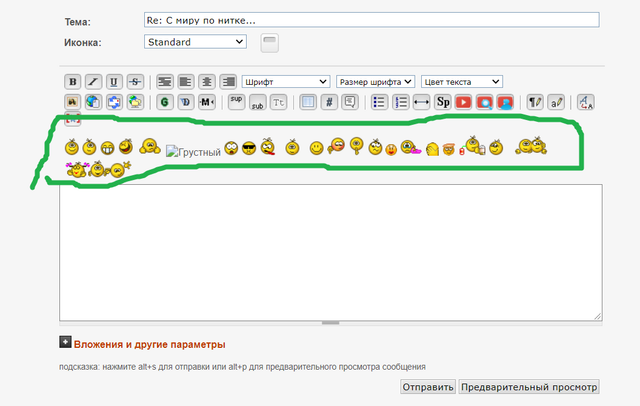Screen dimensions: 640x406
Task: Click the Отправить button
Action: 428,387
